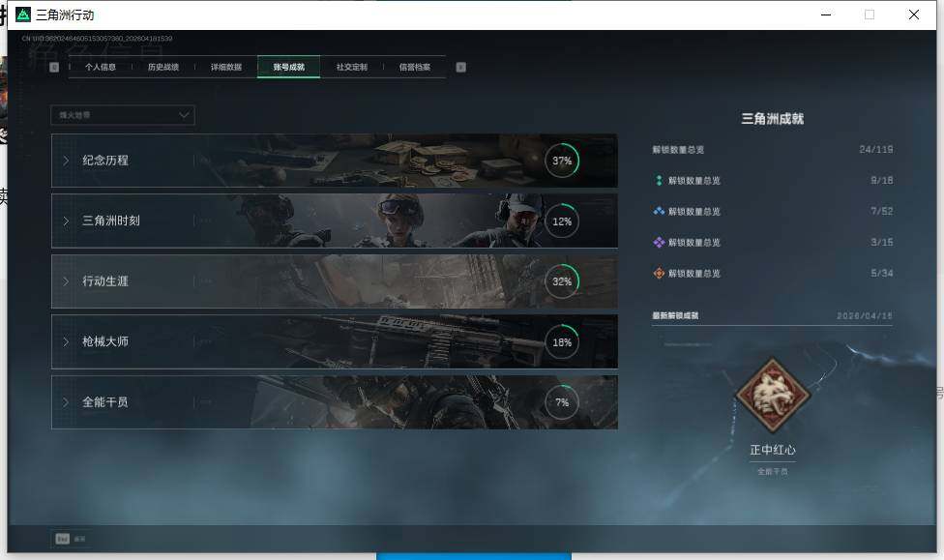Screen dimensions: 944x560
Task: Click the 三角洲时刻 label
Action: coord(111,221)
